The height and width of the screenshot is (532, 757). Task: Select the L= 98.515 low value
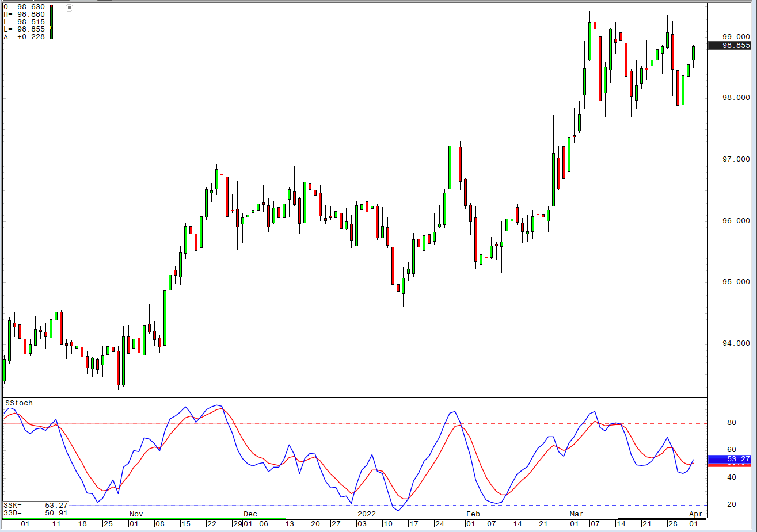(x=24, y=22)
